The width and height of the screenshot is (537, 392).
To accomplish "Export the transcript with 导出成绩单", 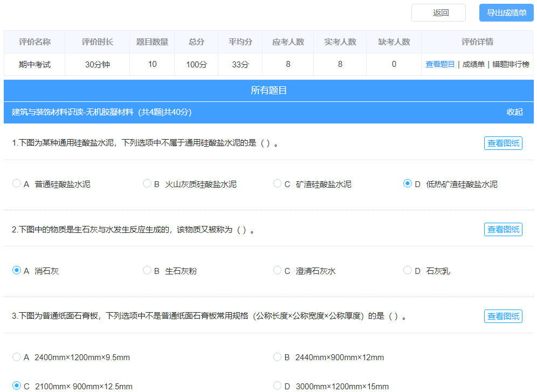I will point(506,13).
